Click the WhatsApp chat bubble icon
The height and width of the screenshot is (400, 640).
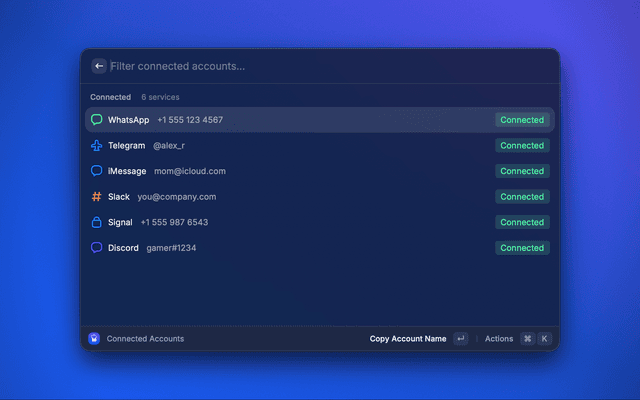[x=97, y=120]
